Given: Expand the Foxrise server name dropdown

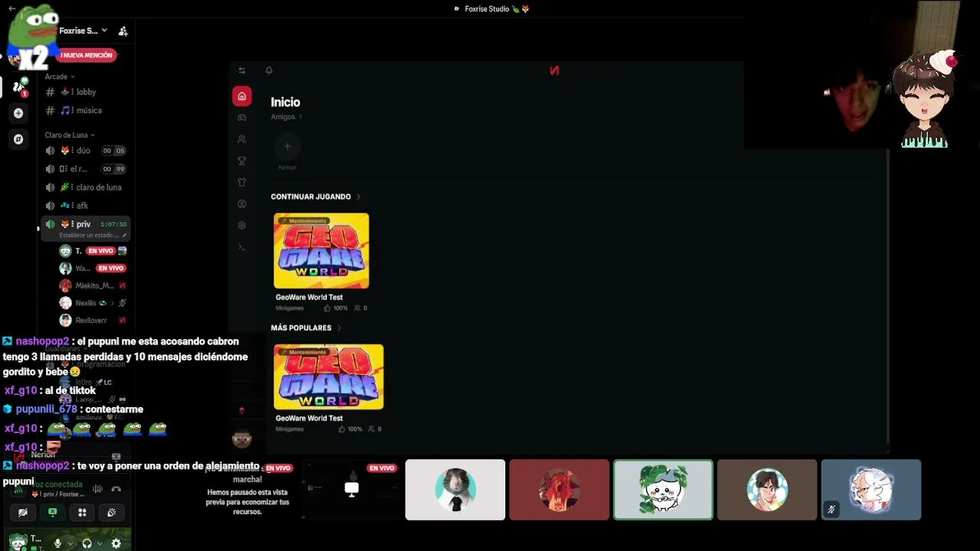Looking at the screenshot, I should coord(83,31).
